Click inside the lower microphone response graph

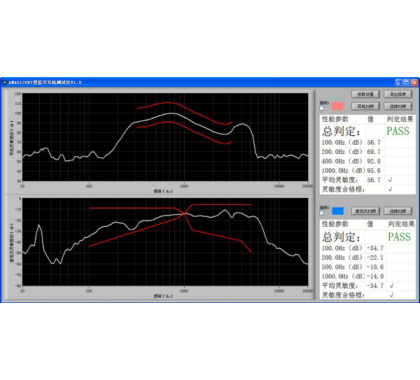click(165, 242)
